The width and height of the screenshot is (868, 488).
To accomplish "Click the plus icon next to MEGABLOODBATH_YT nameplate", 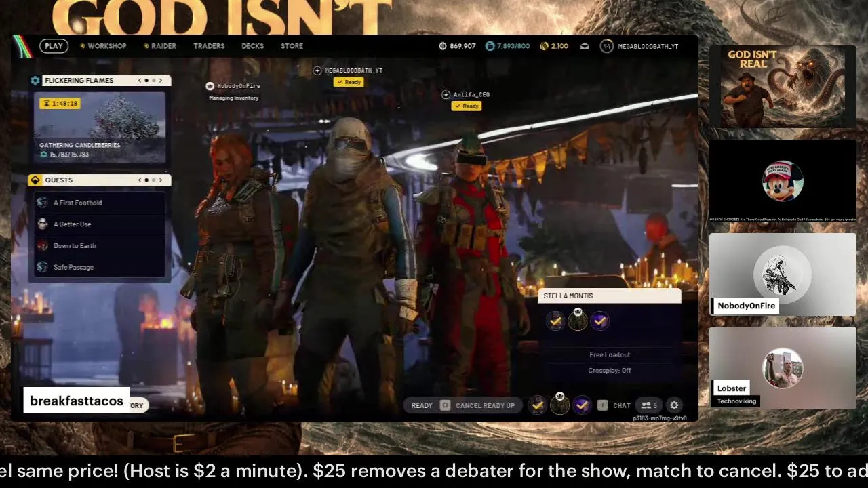I will tap(317, 70).
